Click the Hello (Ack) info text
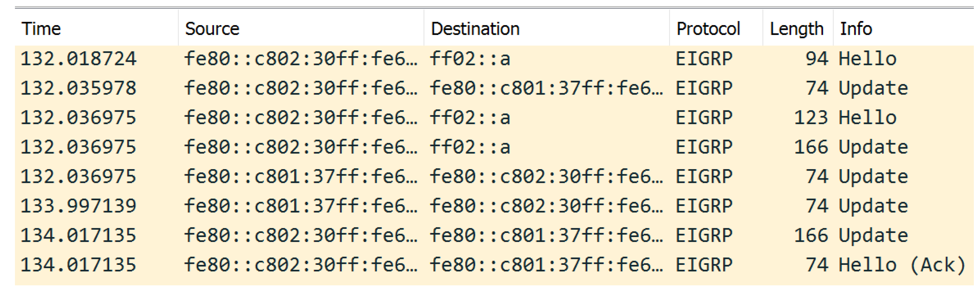Viewport: 980px width, 295px height. (902, 265)
